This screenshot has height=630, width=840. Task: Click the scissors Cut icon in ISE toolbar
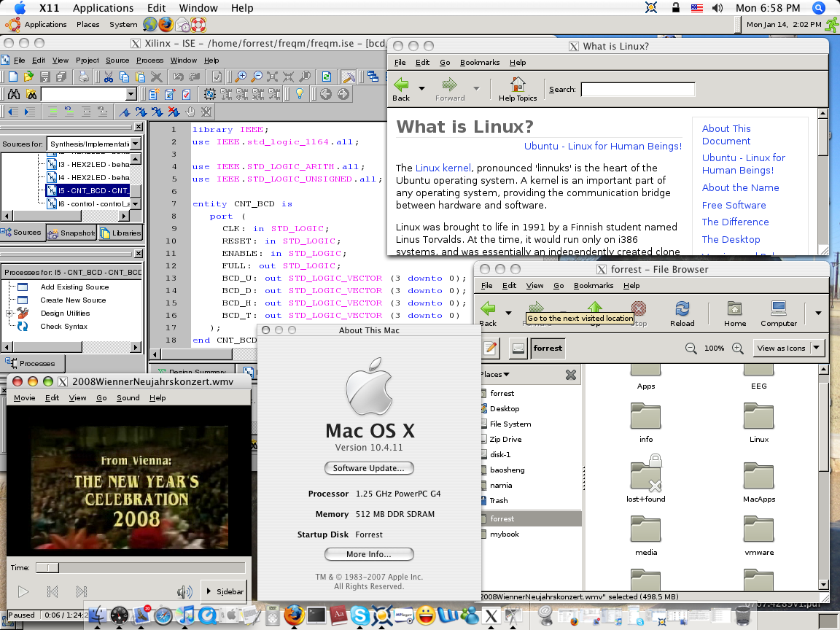click(109, 77)
